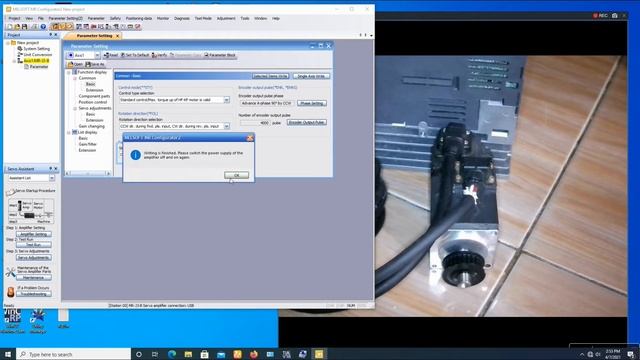Select System Setting in the Project tree
640x360 pixels.
point(36,49)
